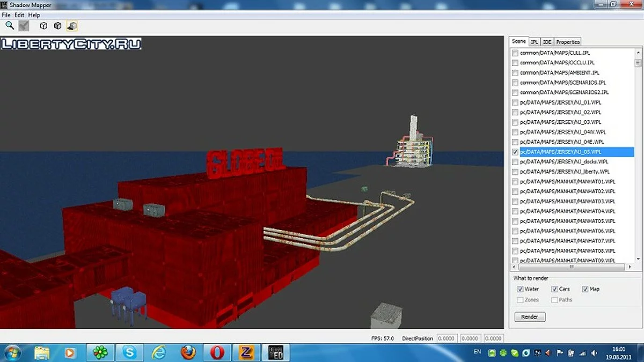The height and width of the screenshot is (362, 644).
Task: Click the EN language indicator
Action: [x=478, y=352]
